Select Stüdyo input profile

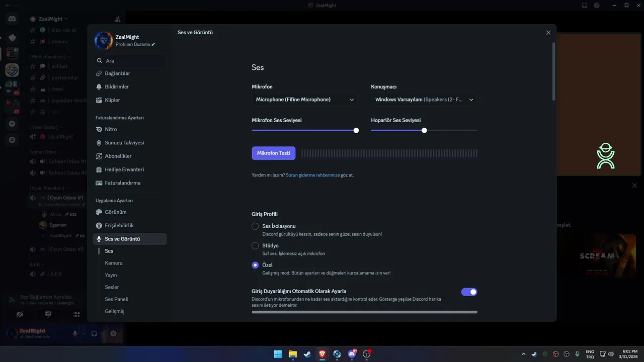(255, 245)
